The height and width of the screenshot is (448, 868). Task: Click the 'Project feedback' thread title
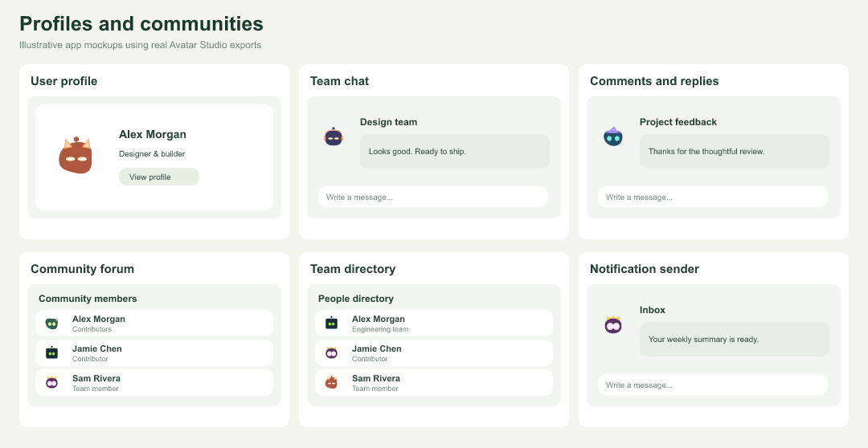click(x=678, y=122)
